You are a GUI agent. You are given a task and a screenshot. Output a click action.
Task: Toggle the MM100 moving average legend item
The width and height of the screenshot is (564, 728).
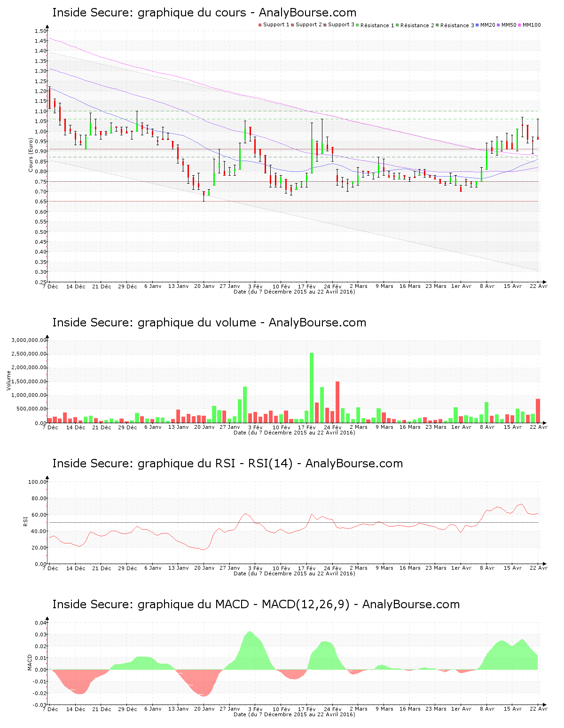click(x=531, y=25)
